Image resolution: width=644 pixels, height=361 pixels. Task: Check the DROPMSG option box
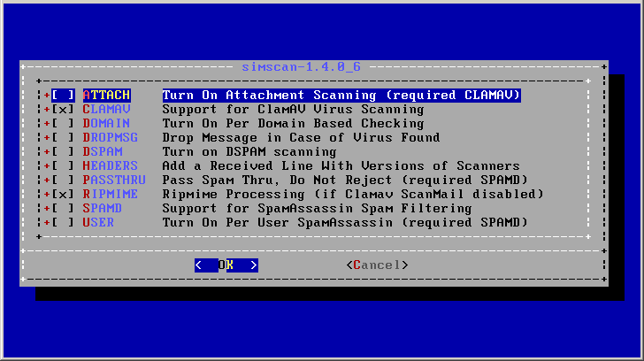(63, 137)
